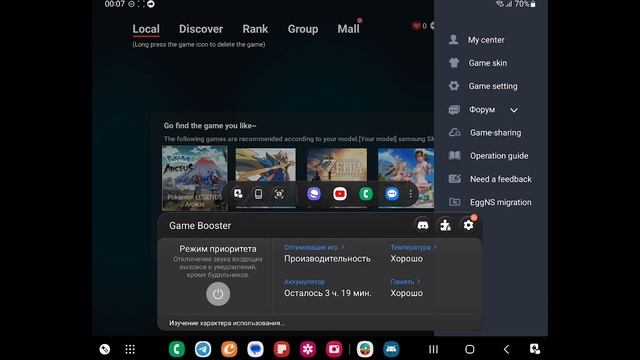Tap the touch protection lock icon in floating bar
The width and height of the screenshot is (640, 360).
tap(238, 193)
